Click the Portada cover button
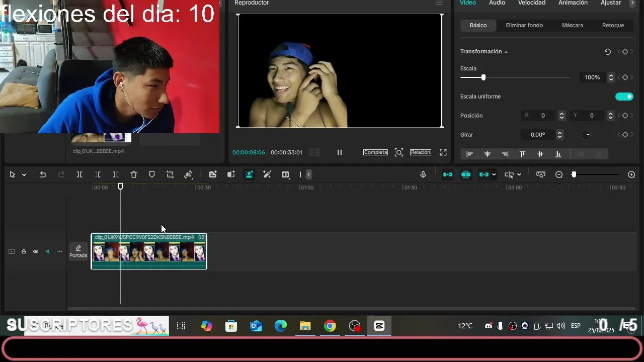The height and width of the screenshot is (362, 644). coord(78,251)
